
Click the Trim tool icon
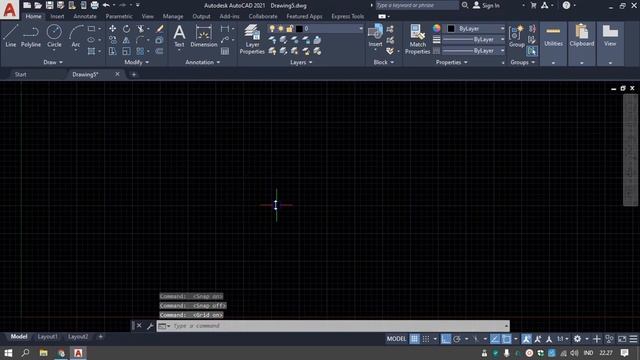[140, 29]
